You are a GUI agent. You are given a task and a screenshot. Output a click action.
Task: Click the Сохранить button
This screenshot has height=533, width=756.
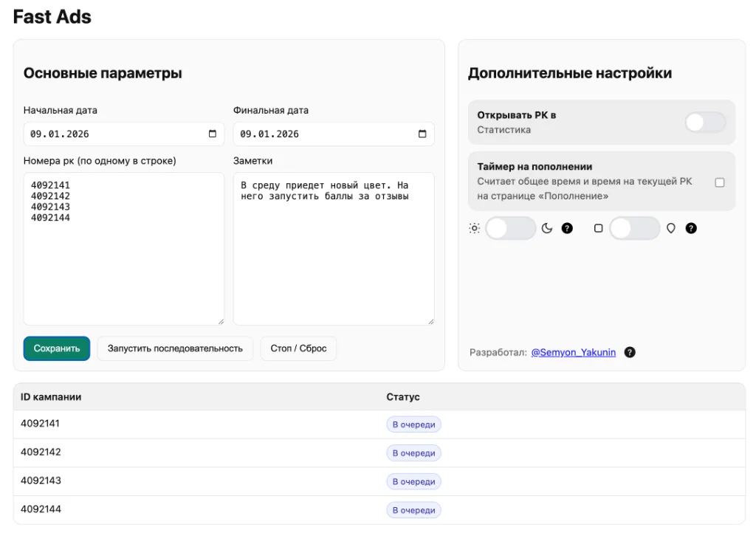point(57,348)
